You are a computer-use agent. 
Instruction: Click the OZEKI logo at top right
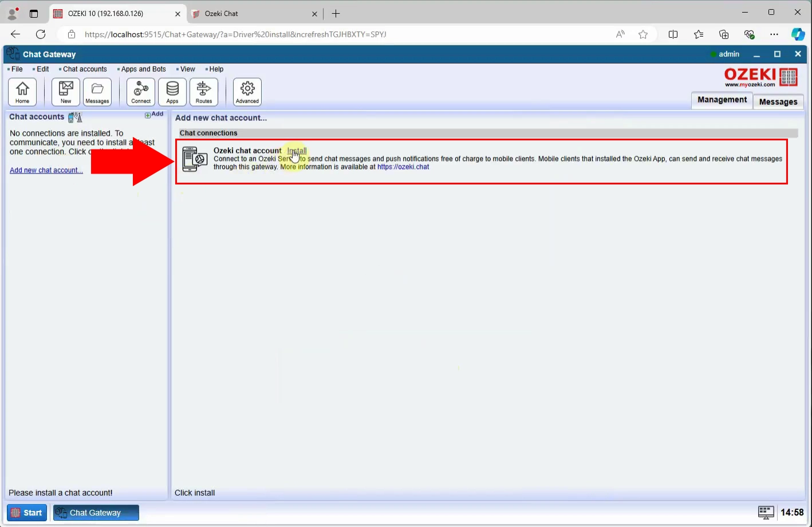click(761, 77)
